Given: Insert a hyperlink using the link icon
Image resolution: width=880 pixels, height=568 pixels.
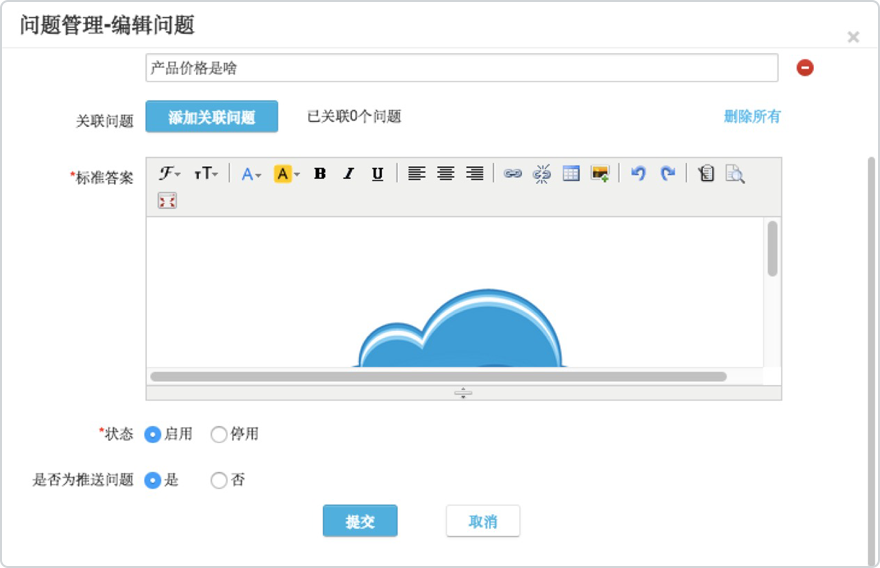Looking at the screenshot, I should point(513,174).
